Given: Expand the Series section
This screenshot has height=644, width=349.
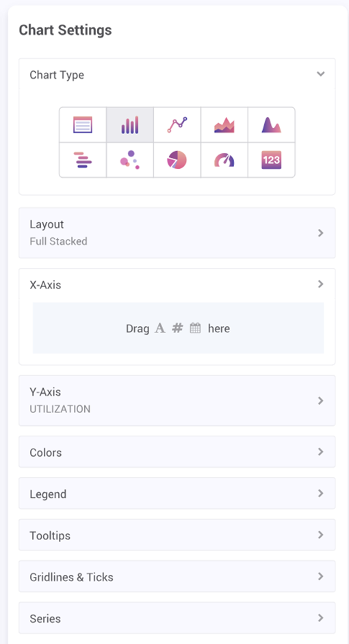Looking at the screenshot, I should coord(177,618).
